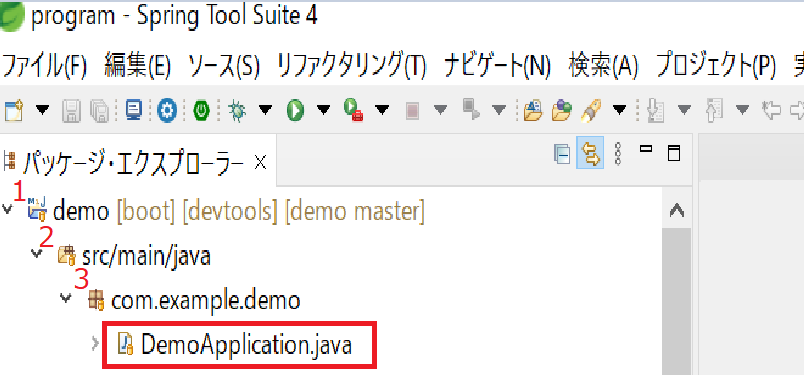
Task: Click the green Spring Boot power icon
Action: pos(202,110)
